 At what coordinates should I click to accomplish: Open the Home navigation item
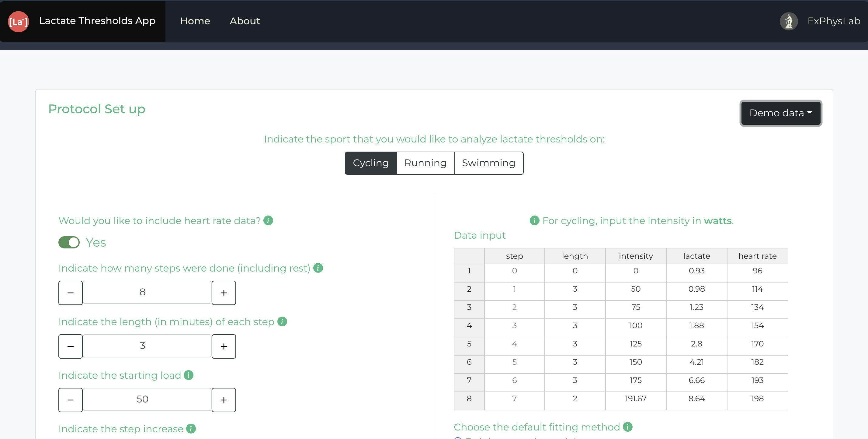195,21
